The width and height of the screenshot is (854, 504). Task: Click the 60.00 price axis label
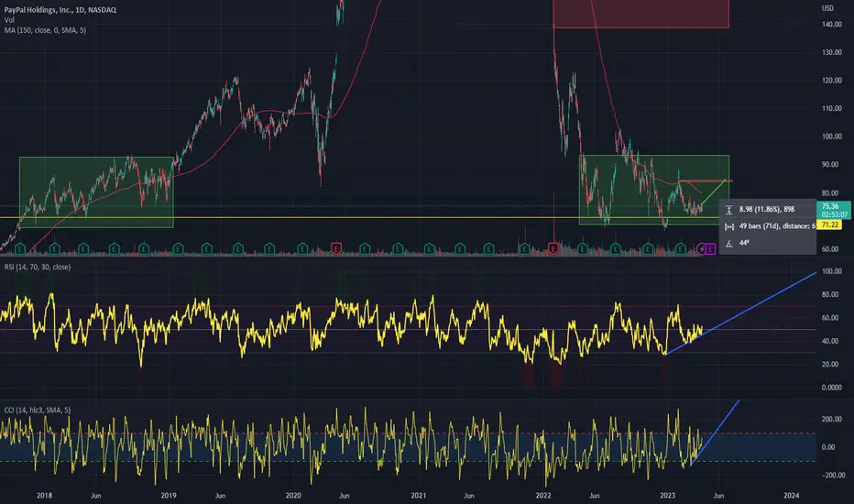[830, 249]
